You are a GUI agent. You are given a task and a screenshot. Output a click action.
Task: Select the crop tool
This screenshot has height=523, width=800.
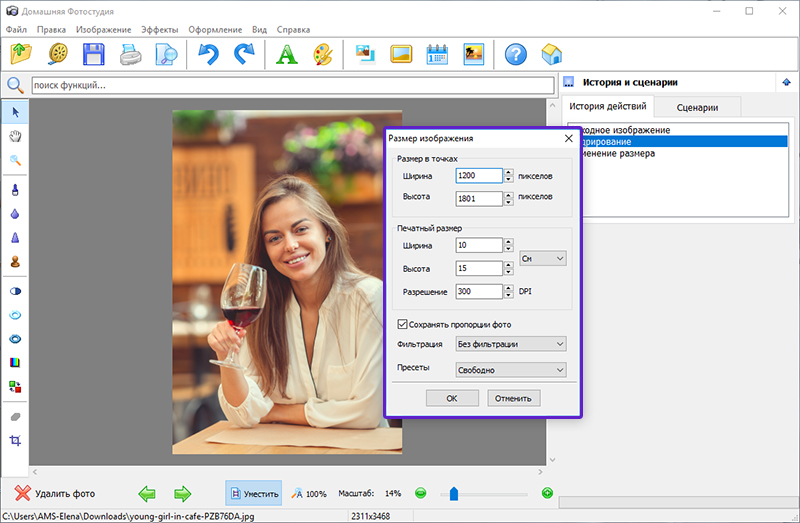(x=15, y=440)
